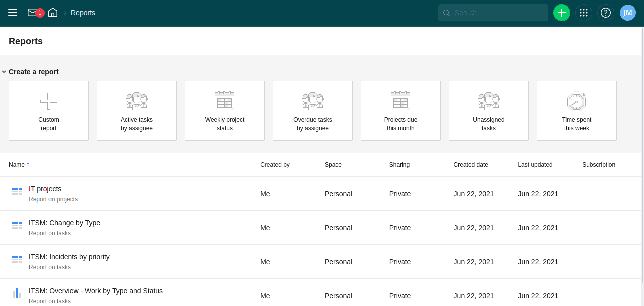Open the help question mark icon

click(605, 13)
